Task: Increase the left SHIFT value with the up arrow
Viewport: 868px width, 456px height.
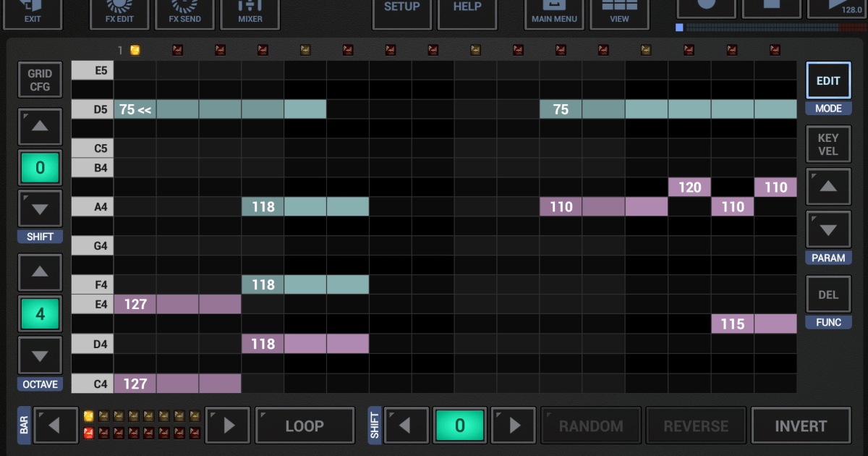Action: (x=40, y=125)
